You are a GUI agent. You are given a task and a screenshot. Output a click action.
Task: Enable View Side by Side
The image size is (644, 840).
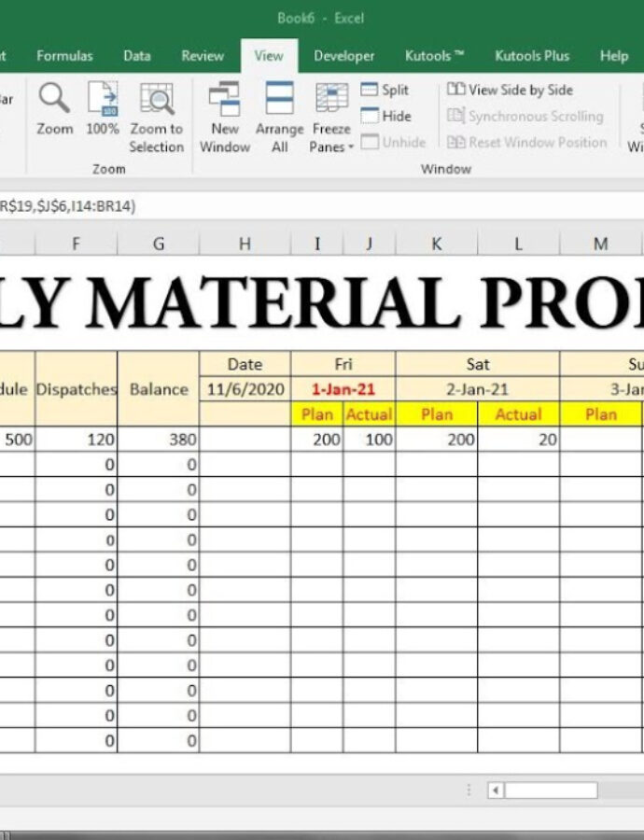coord(511,91)
